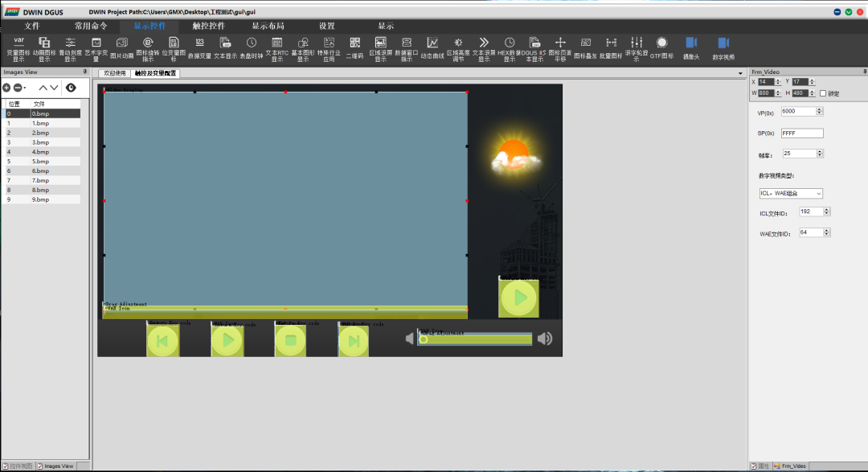Select 3.bmp in the image list
Screen dimensions: 868x472
(42, 142)
